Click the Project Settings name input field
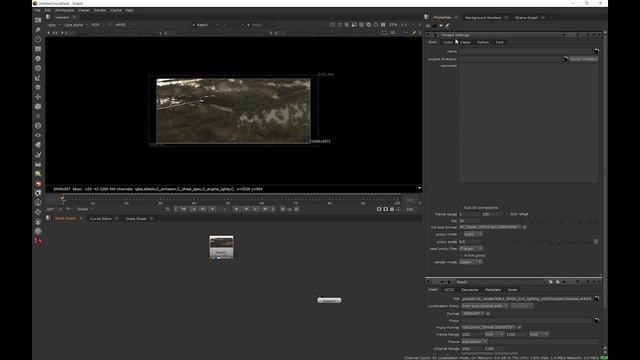The width and height of the screenshot is (640, 360). click(526, 51)
